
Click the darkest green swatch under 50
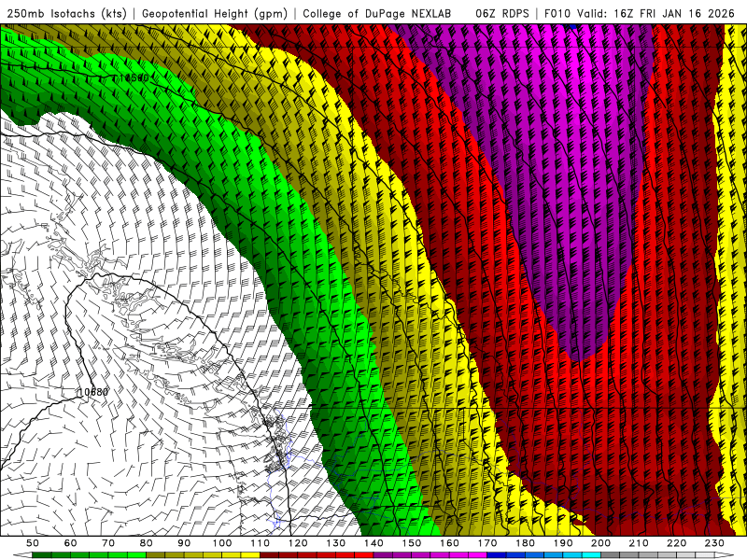coord(42,555)
